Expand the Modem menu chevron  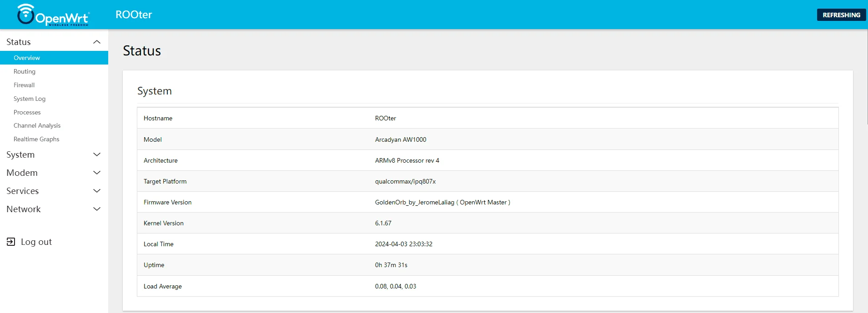(x=97, y=173)
